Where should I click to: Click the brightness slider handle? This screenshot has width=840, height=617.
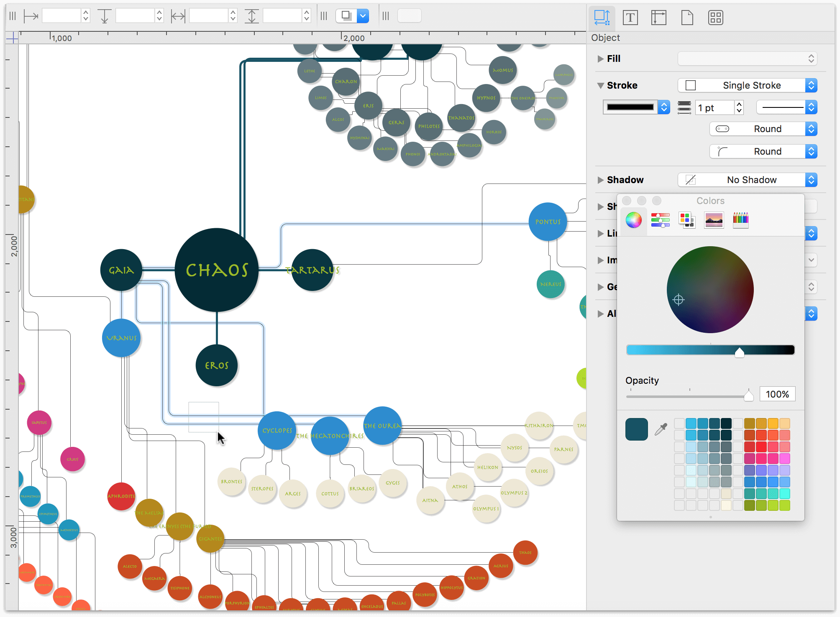click(739, 352)
